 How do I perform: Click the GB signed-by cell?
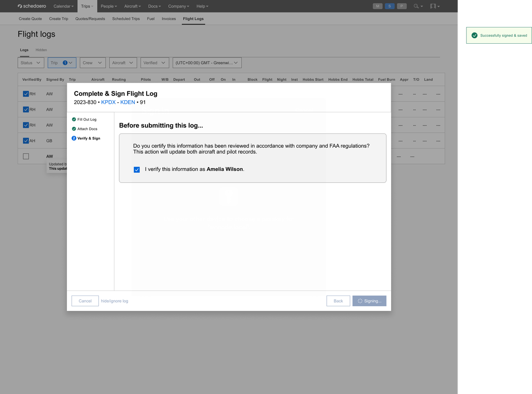[49, 141]
